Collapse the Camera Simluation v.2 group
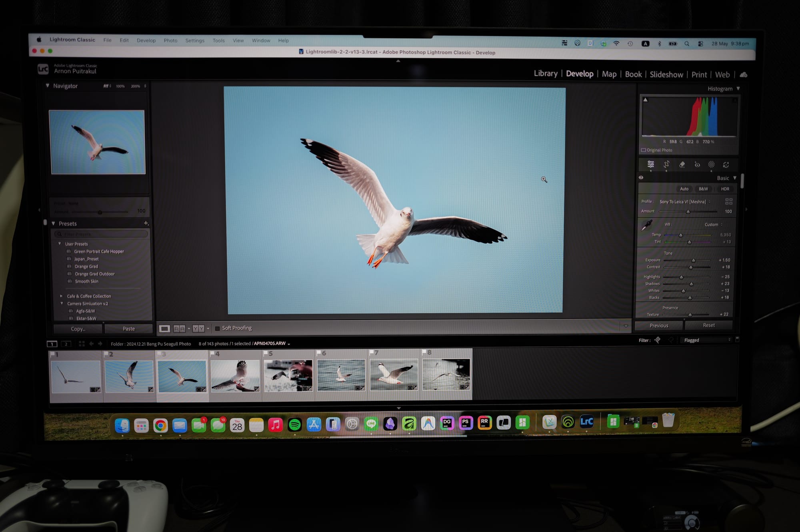This screenshot has height=532, width=800. coord(62,304)
